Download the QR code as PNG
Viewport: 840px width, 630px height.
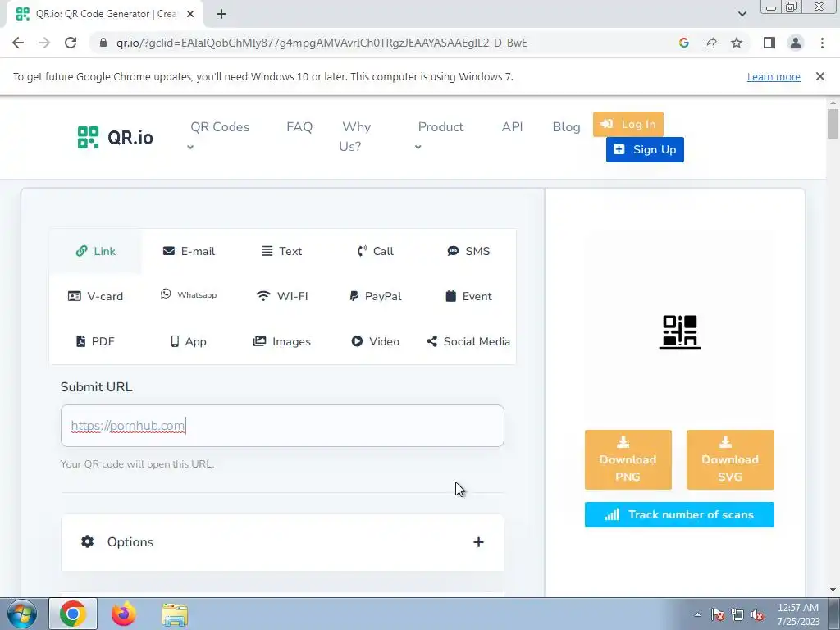pos(628,459)
